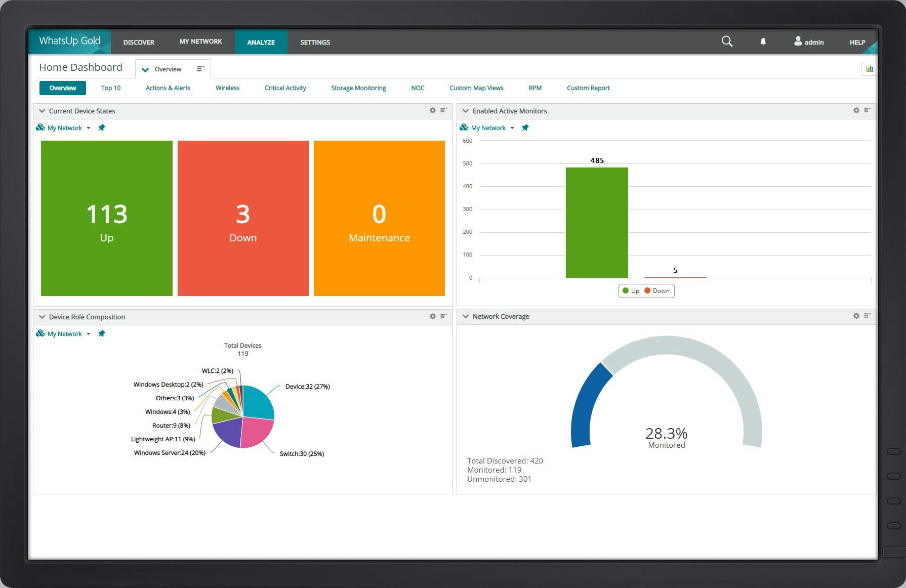Switch to Actions & Alerts tab
This screenshot has width=906, height=588.
pyautogui.click(x=168, y=88)
